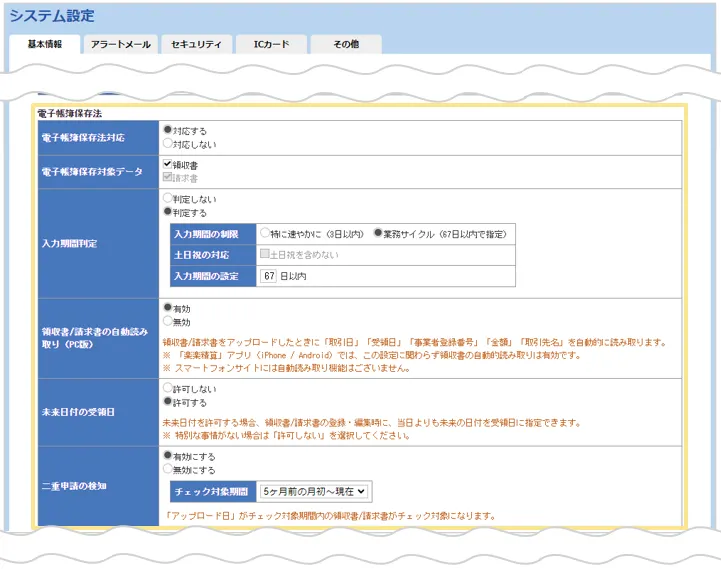Screen dimensions: 721x569
Task: Open the アラートメール tab
Action: click(x=120, y=45)
